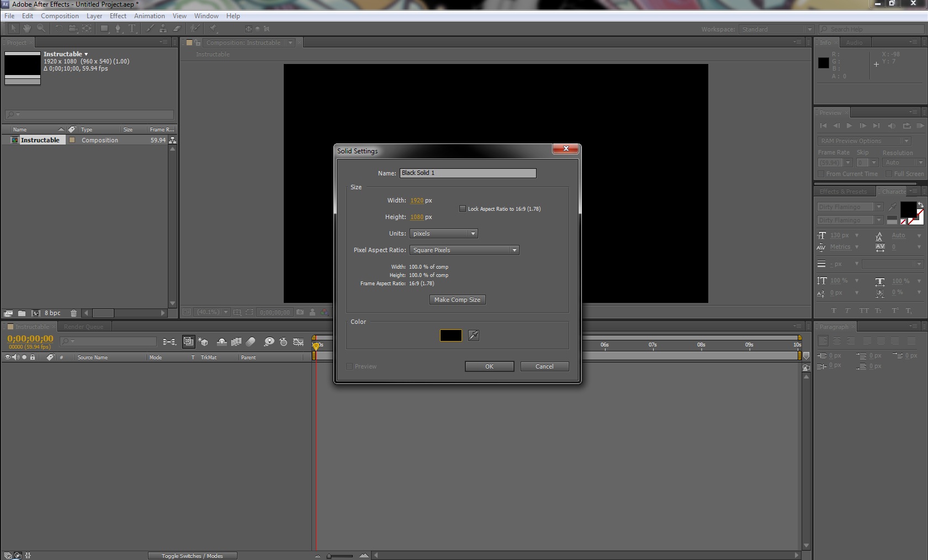Switch to the Effects & Presets tab

(x=843, y=191)
